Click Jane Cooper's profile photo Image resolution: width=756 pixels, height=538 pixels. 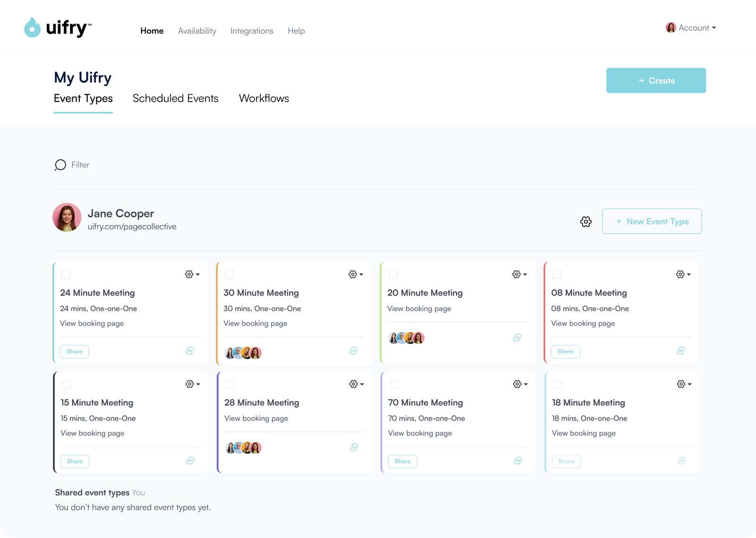click(67, 217)
